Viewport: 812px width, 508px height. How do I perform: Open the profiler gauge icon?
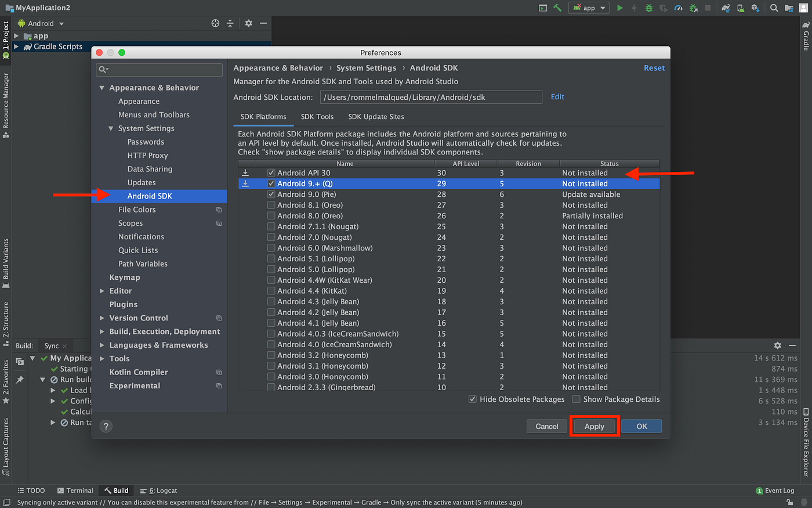678,8
